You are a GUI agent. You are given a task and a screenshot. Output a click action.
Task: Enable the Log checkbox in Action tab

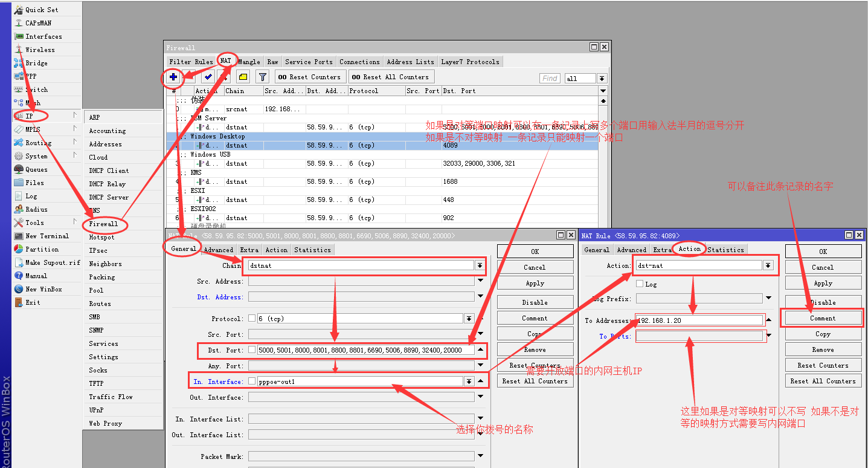pyautogui.click(x=640, y=284)
